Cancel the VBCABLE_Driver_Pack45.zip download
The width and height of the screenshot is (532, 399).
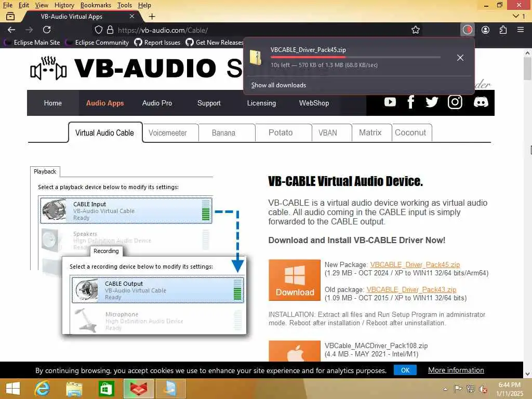(460, 58)
